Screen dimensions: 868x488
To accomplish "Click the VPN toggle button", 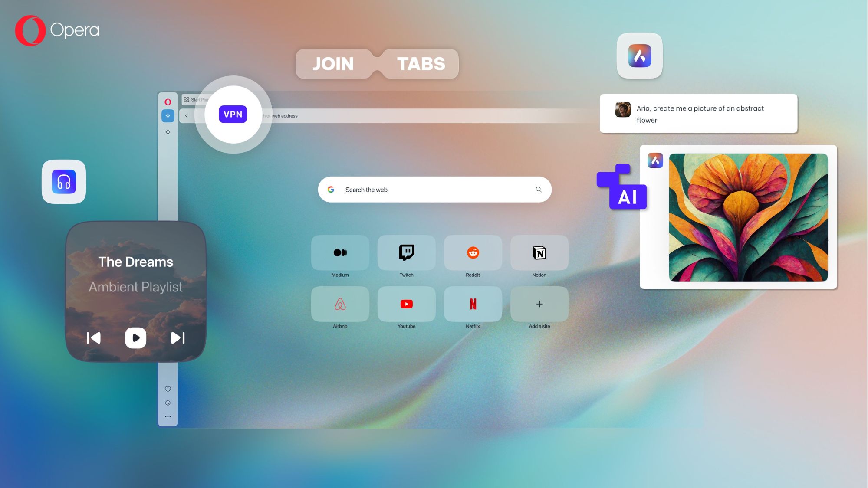I will 233,114.
